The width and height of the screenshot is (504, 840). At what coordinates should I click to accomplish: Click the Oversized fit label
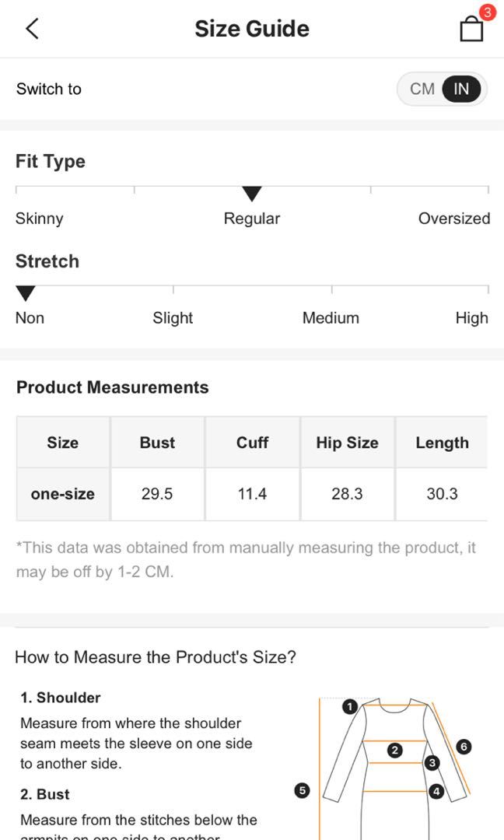tap(454, 219)
